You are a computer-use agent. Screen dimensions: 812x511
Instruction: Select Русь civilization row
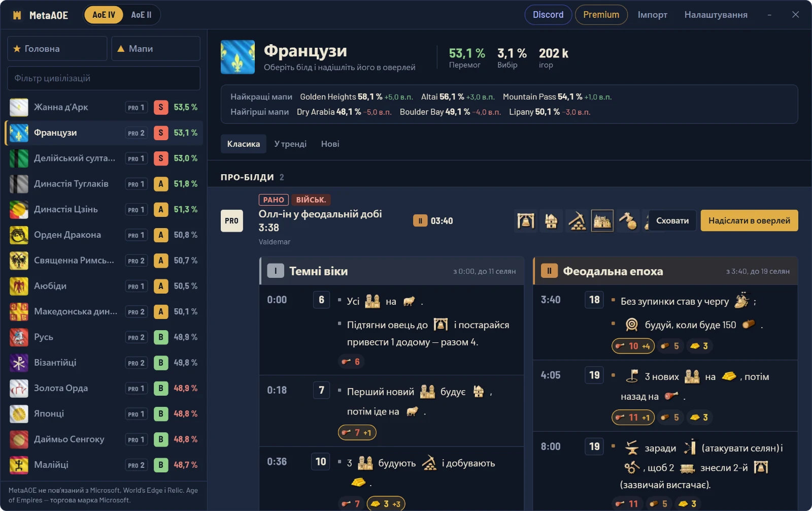104,337
